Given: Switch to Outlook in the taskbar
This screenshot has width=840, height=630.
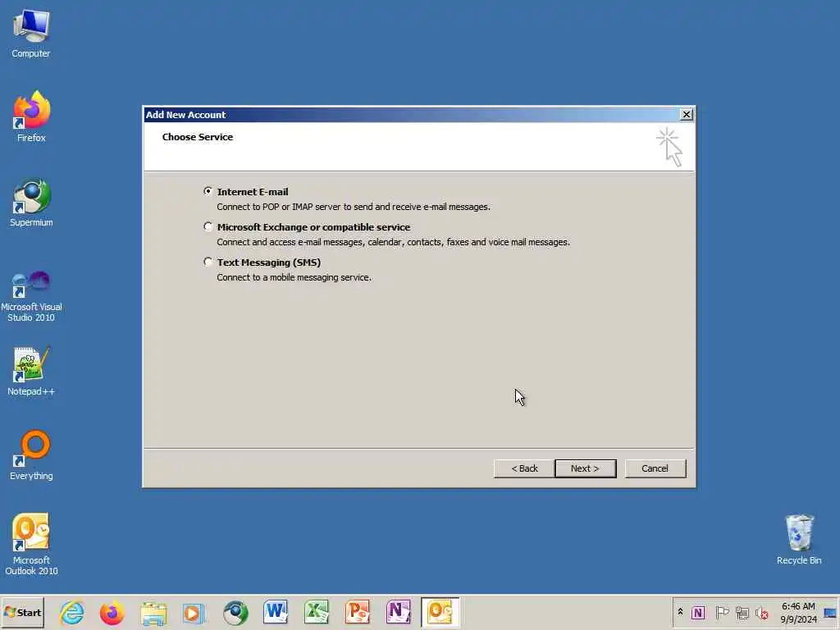Looking at the screenshot, I should [x=440, y=612].
